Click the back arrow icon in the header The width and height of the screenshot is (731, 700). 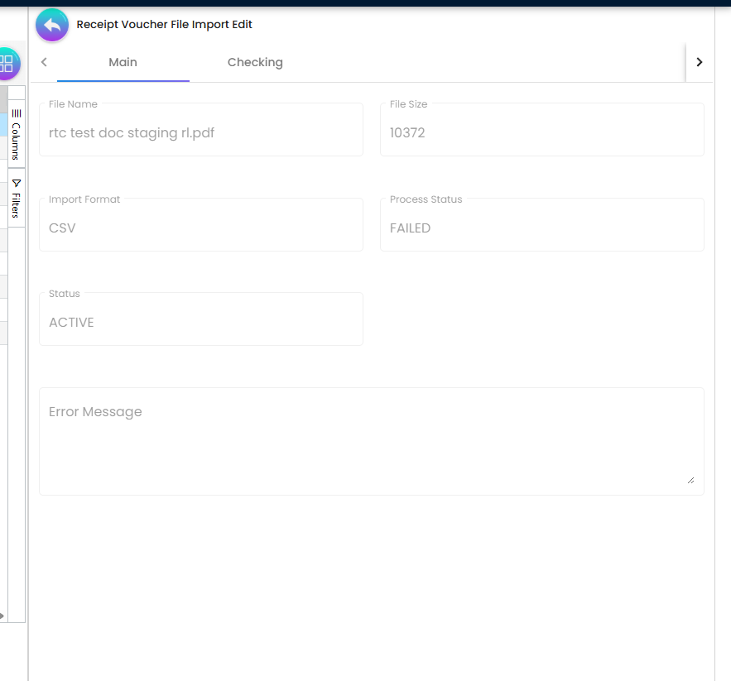51,25
